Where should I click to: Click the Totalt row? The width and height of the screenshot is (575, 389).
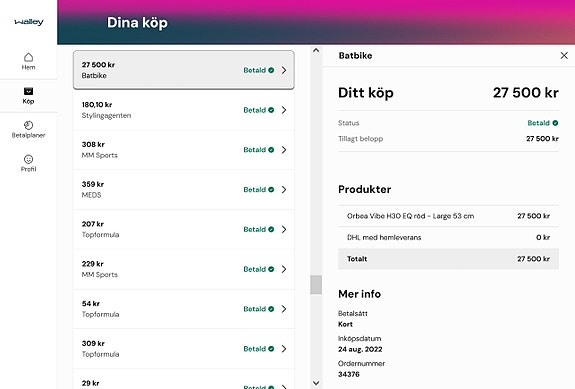[x=448, y=259]
